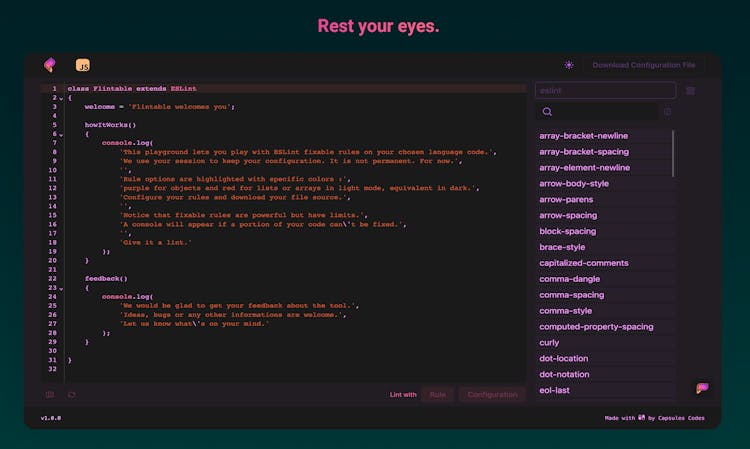Click the Flintable logo icon
750x449 pixels.
point(49,65)
